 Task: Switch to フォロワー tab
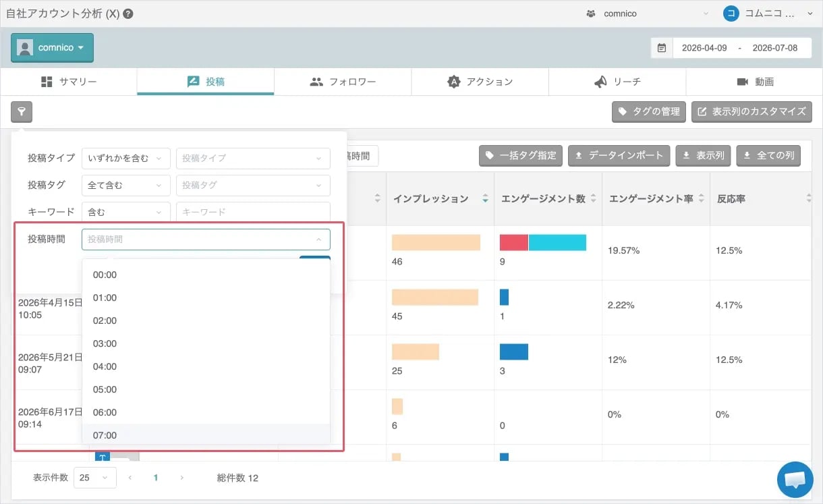343,82
